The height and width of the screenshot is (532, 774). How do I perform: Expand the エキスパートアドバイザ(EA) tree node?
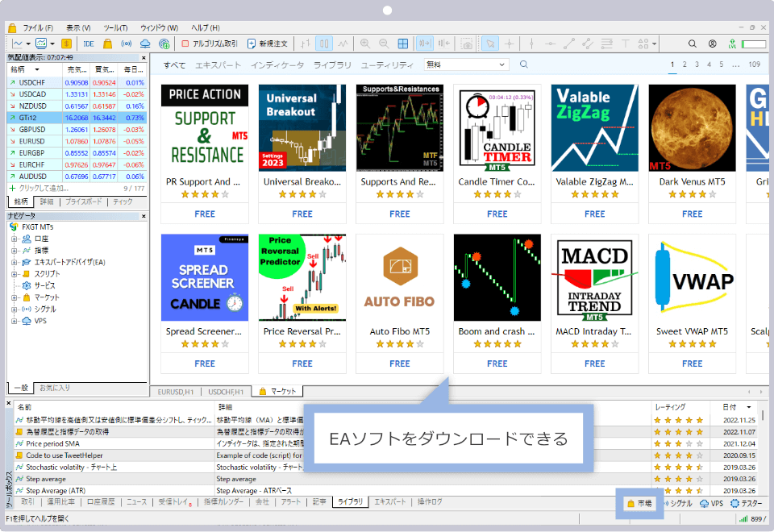pos(15,263)
